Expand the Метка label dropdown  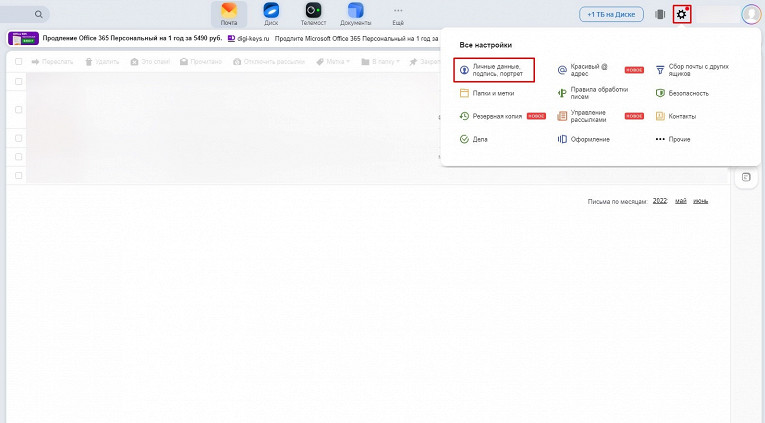[x=333, y=61]
